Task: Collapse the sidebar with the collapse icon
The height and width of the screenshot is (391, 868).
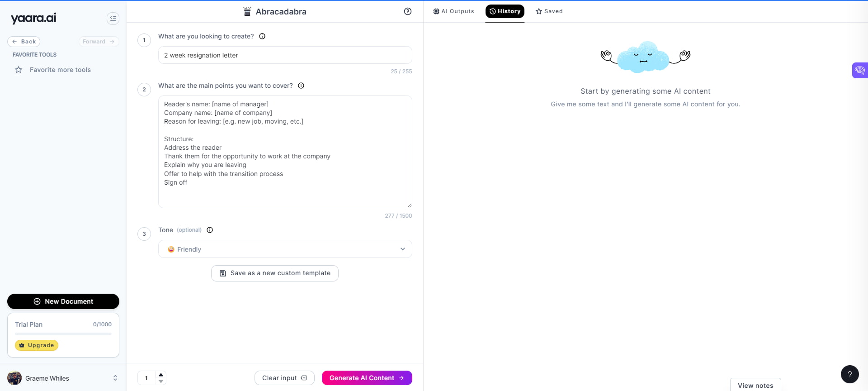Action: point(113,19)
